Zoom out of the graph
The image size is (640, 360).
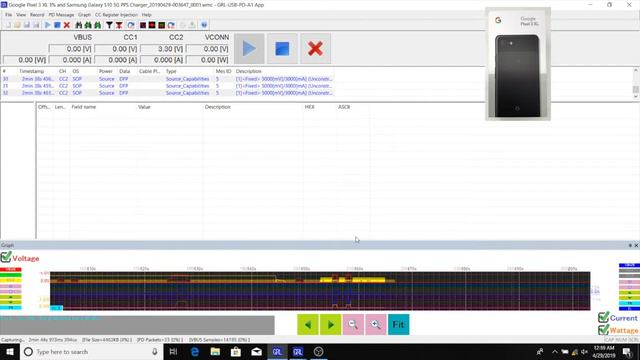353,324
